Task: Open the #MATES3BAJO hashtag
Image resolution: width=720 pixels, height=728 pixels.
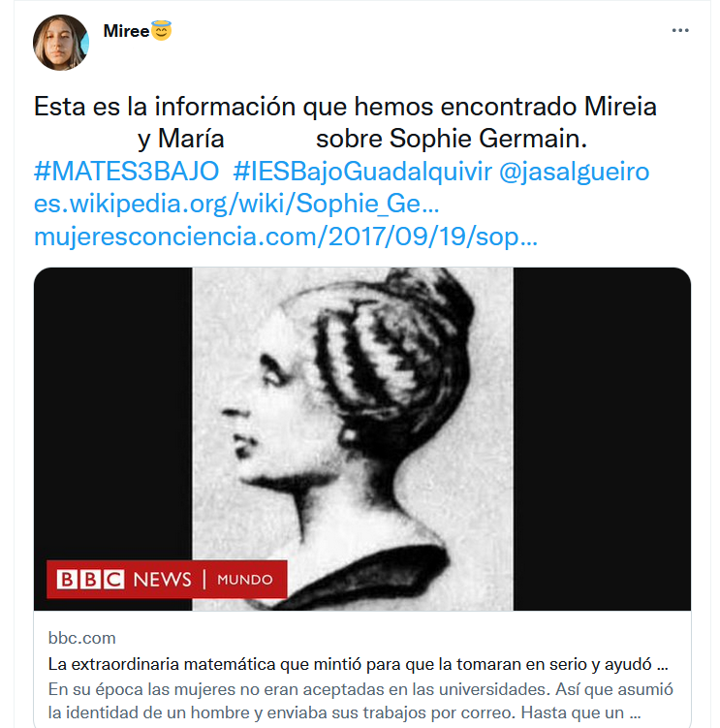Action: (x=126, y=172)
